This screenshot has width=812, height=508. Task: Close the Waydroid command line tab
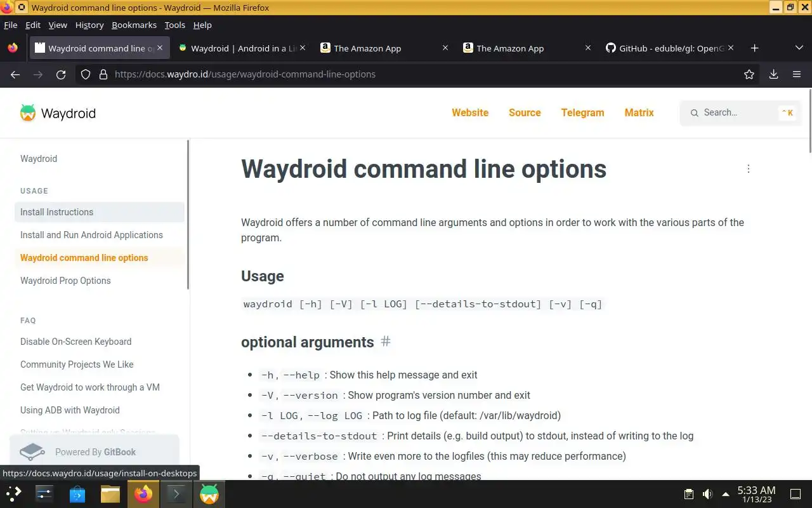pyautogui.click(x=160, y=48)
